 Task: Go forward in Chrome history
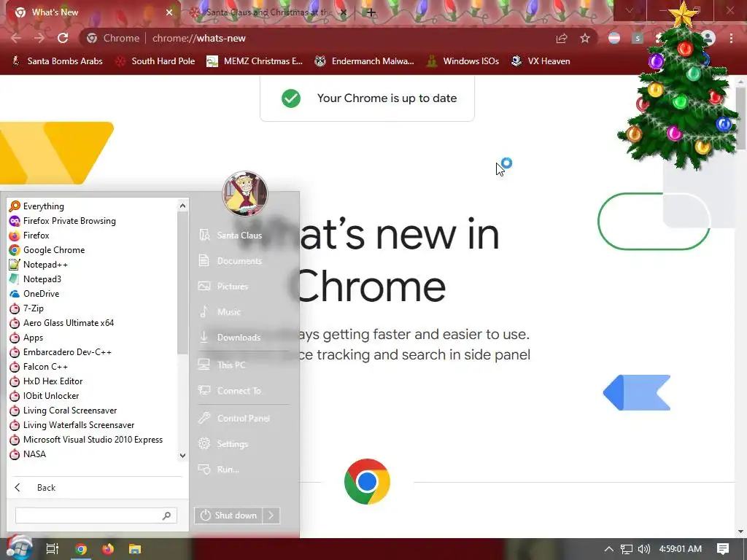click(39, 38)
